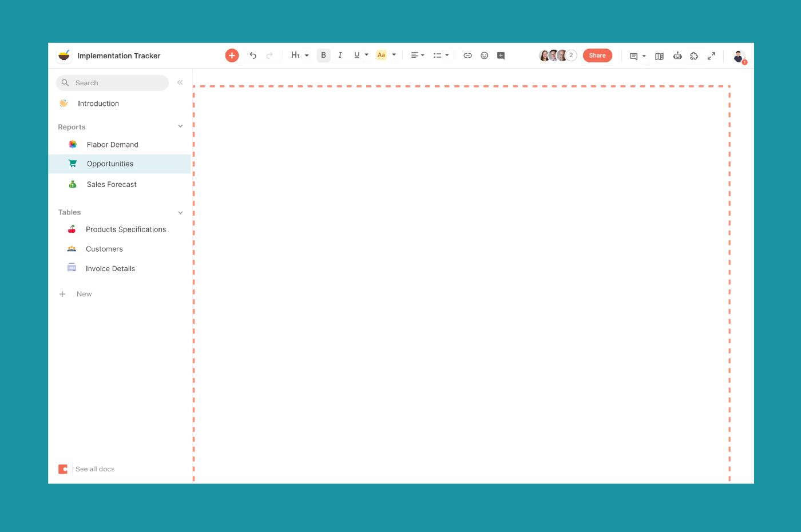Image resolution: width=801 pixels, height=532 pixels.
Task: Click the Share button
Action: 597,55
